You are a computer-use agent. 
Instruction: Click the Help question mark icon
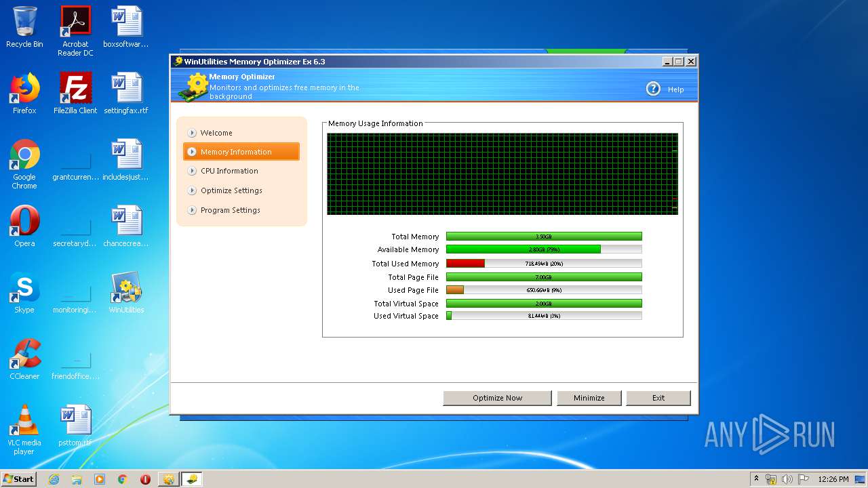point(653,89)
